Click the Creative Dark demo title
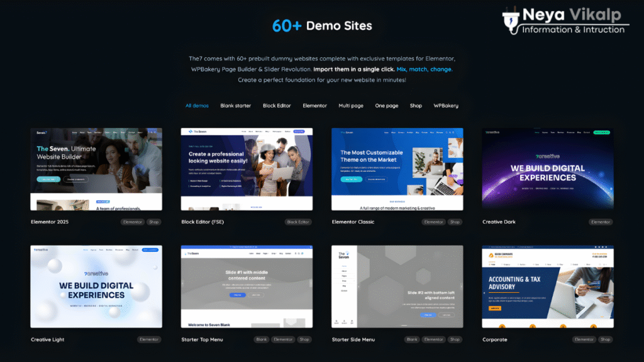This screenshot has height=362, width=644. [x=499, y=222]
